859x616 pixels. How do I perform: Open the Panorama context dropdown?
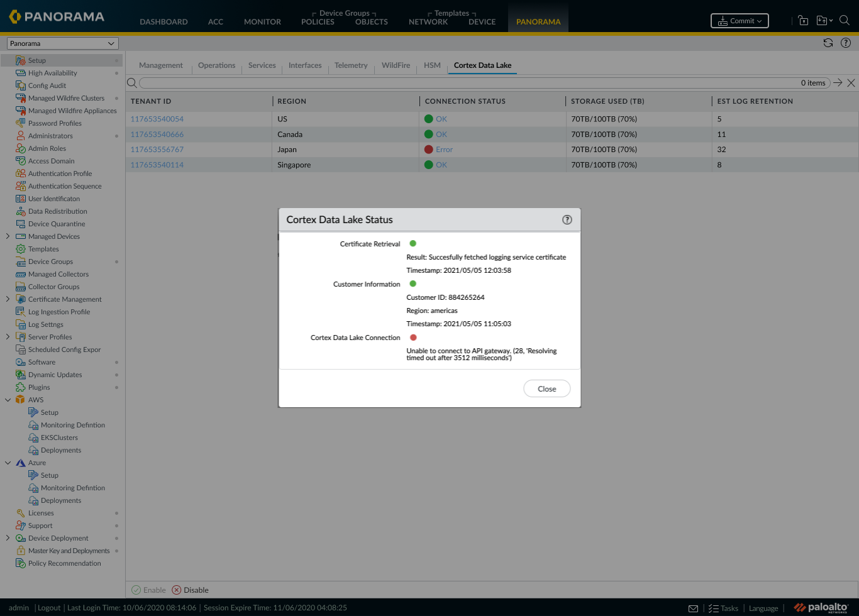[62, 43]
